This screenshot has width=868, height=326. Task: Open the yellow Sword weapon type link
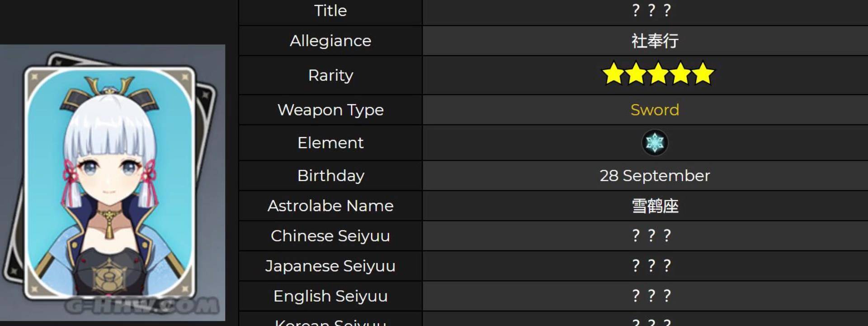point(655,110)
